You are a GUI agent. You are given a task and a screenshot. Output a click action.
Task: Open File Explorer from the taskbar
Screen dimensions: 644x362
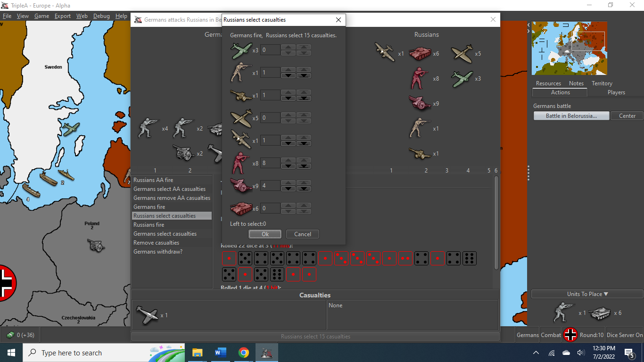[197, 353]
